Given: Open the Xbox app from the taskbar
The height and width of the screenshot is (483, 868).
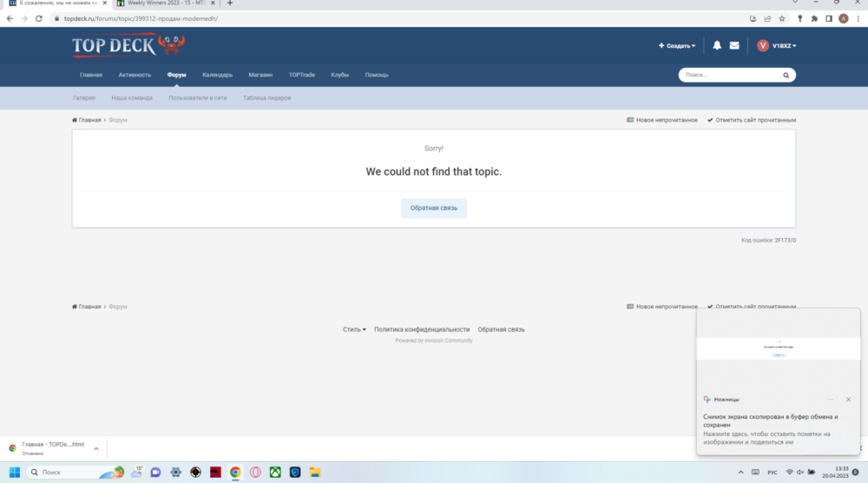Looking at the screenshot, I should (x=275, y=473).
